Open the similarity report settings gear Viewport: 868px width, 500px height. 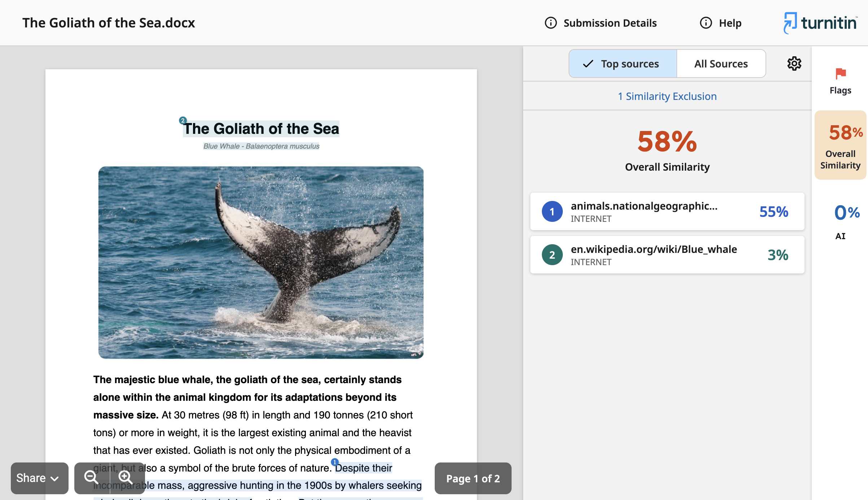point(794,63)
